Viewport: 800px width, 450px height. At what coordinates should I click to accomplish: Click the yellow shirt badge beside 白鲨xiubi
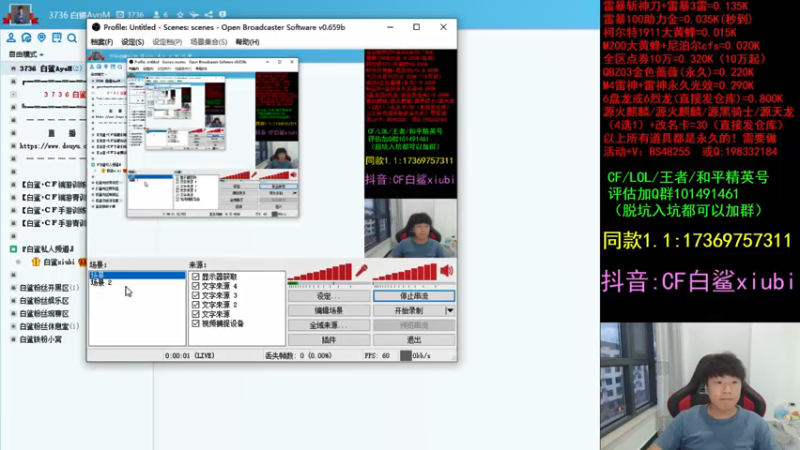tap(36, 262)
